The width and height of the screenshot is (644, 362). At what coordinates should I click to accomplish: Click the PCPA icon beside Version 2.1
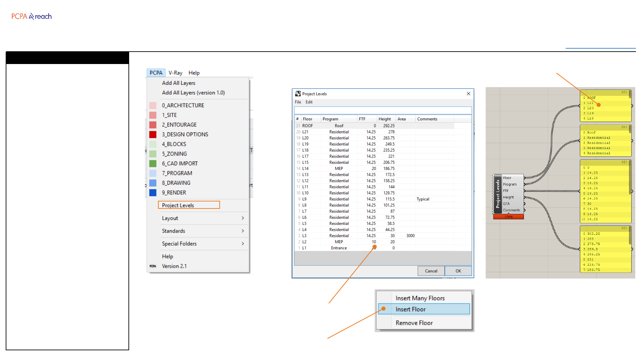click(153, 266)
